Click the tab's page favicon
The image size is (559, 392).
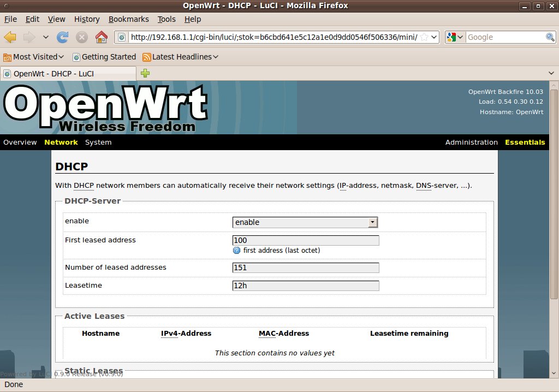click(7, 74)
